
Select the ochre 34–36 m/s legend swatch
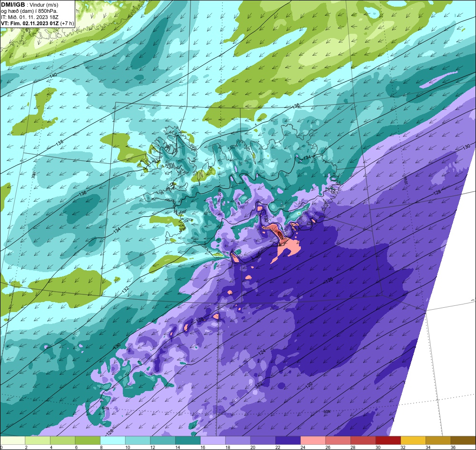[438, 440]
